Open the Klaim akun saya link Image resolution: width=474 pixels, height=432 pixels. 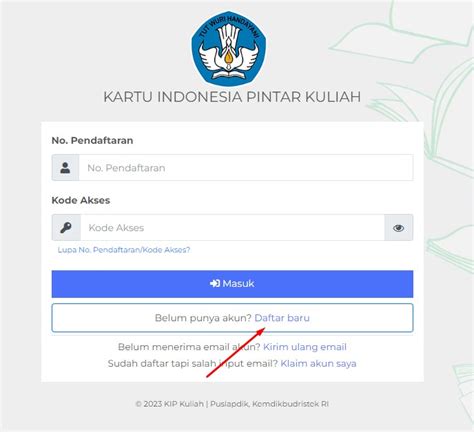(x=318, y=363)
